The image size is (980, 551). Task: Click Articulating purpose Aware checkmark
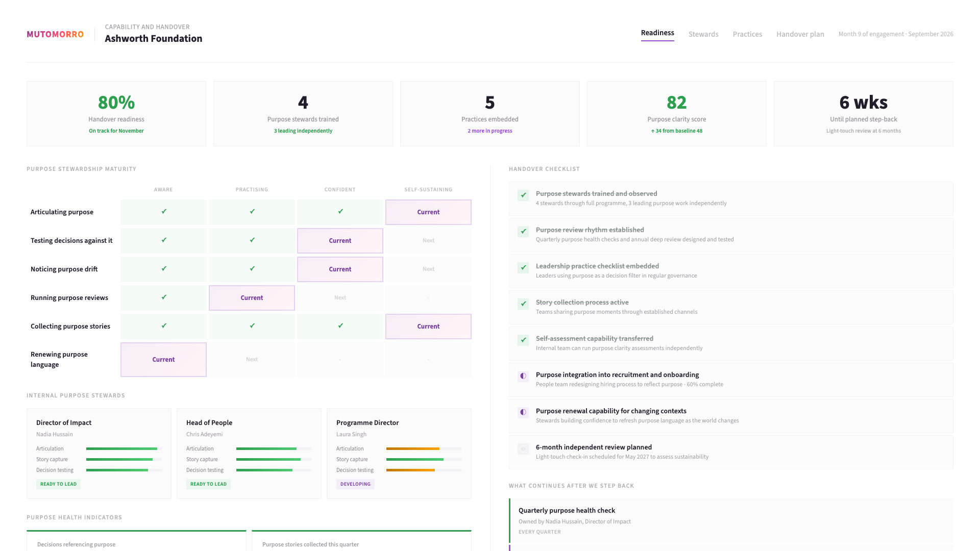(x=164, y=211)
